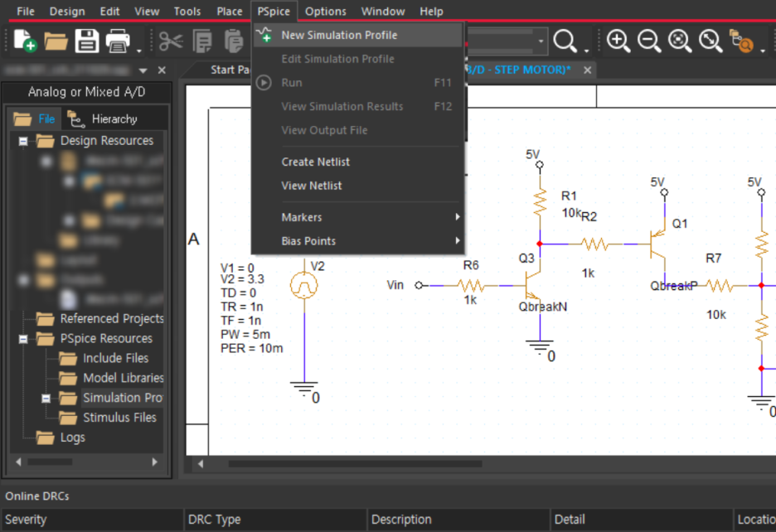Expand the Markers submenu arrow
This screenshot has height=532, width=776.
[458, 217]
